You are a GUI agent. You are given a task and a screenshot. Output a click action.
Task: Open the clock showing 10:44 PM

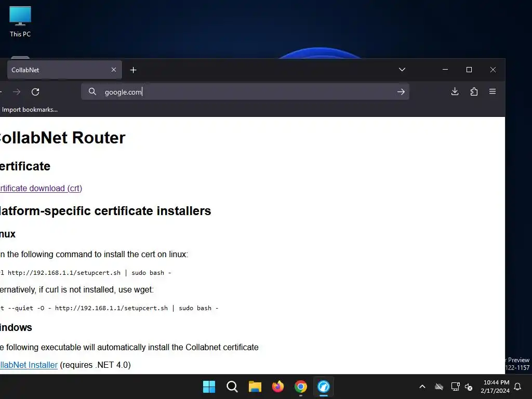(495, 387)
